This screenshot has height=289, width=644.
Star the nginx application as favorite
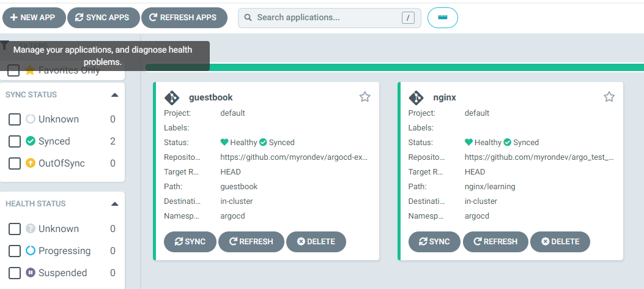tap(609, 97)
